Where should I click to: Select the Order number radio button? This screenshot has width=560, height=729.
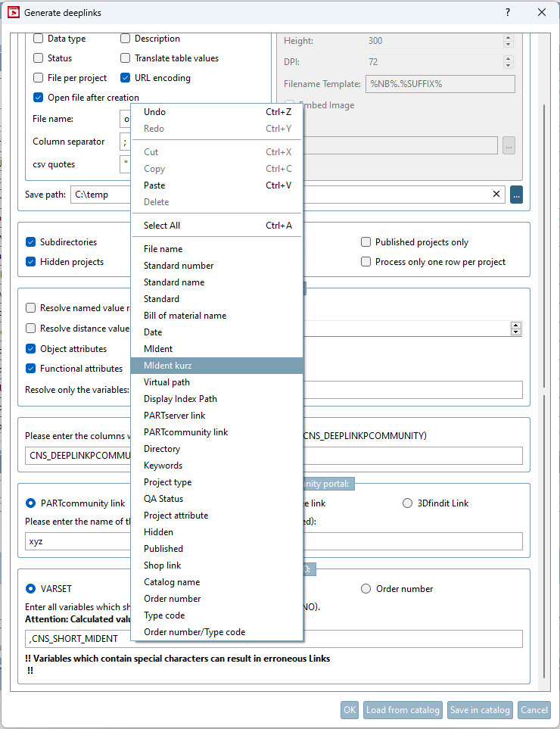tap(366, 589)
